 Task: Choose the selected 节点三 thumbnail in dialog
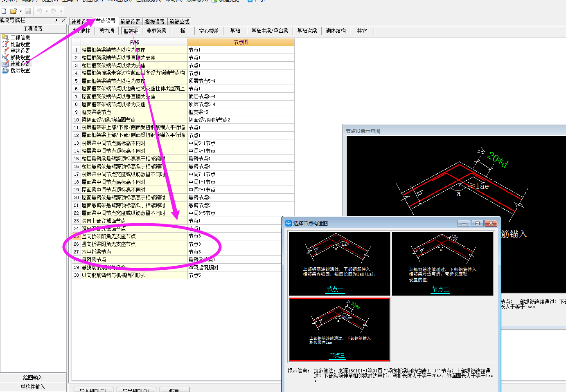(x=339, y=329)
